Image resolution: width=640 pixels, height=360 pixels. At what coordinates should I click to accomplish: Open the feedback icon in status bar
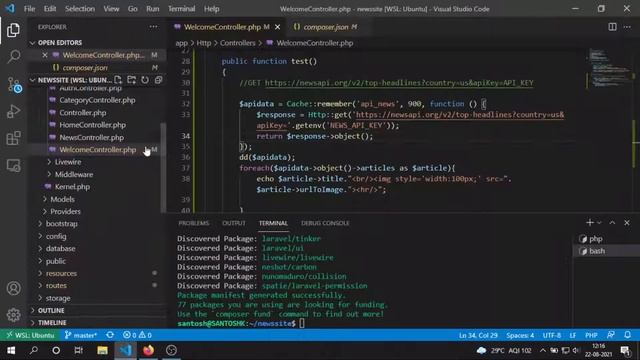click(x=611, y=335)
